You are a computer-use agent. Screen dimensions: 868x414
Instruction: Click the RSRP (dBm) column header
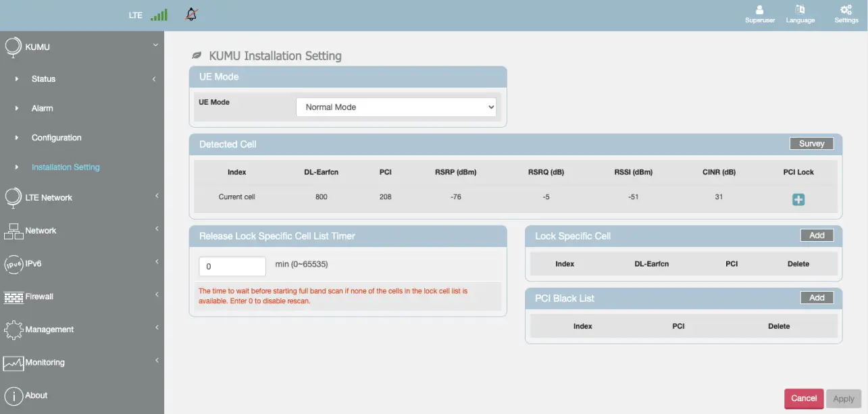point(455,172)
